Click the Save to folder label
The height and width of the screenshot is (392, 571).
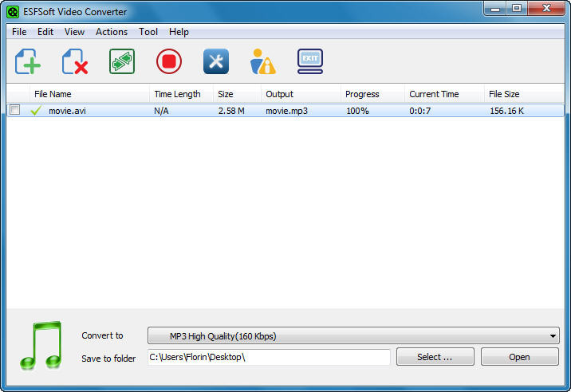(x=108, y=359)
